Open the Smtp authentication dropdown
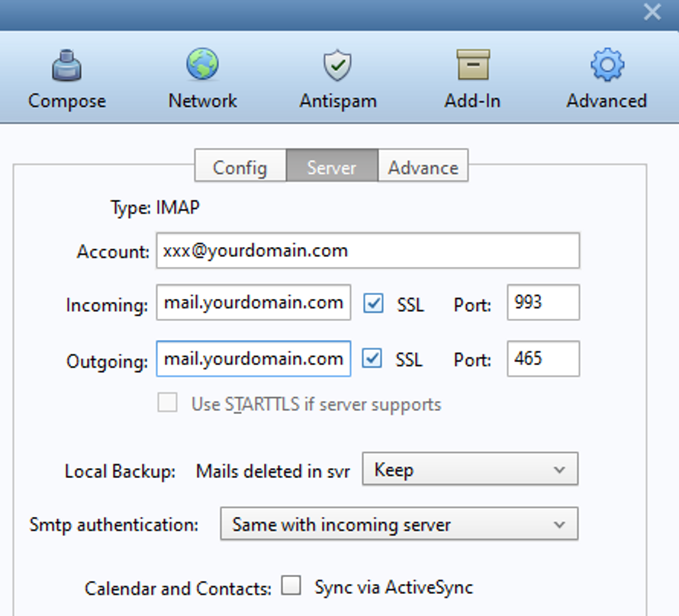Viewport: 679px width, 616px height. click(x=398, y=525)
